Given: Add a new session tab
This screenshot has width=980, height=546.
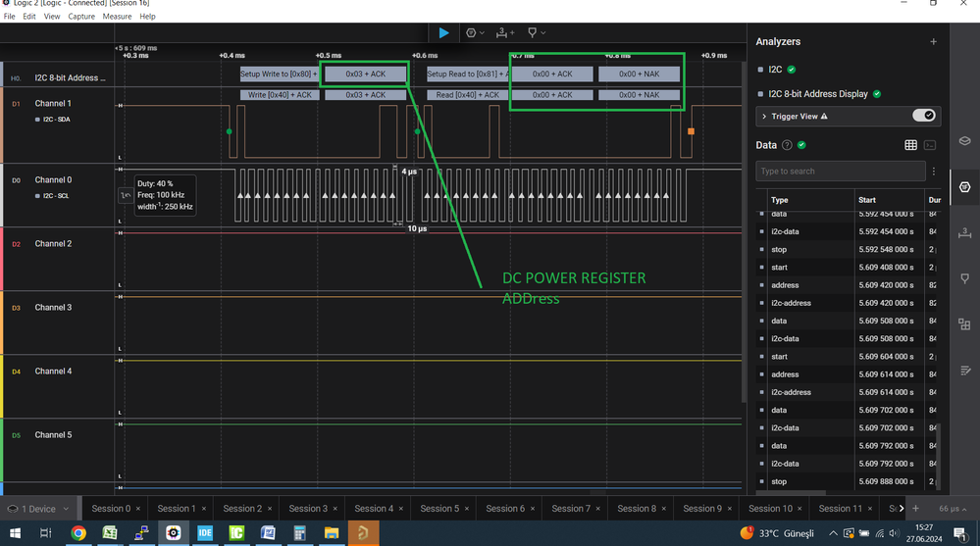Looking at the screenshot, I should pos(915,509).
